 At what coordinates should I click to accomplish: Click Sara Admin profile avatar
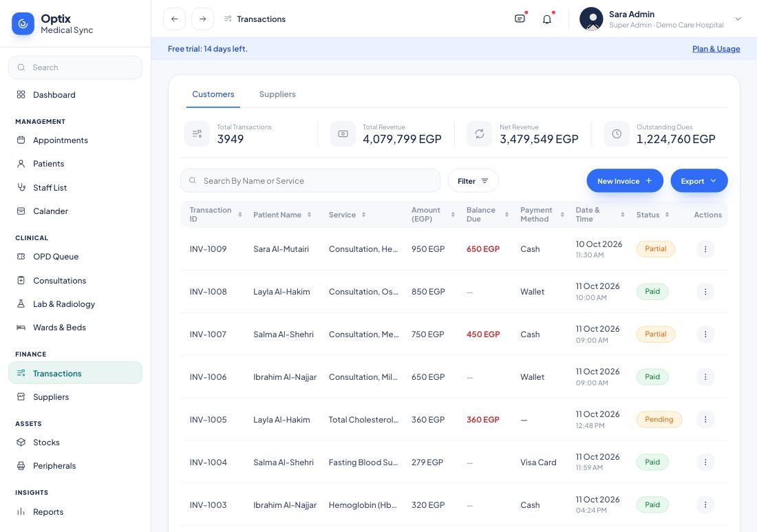[591, 19]
